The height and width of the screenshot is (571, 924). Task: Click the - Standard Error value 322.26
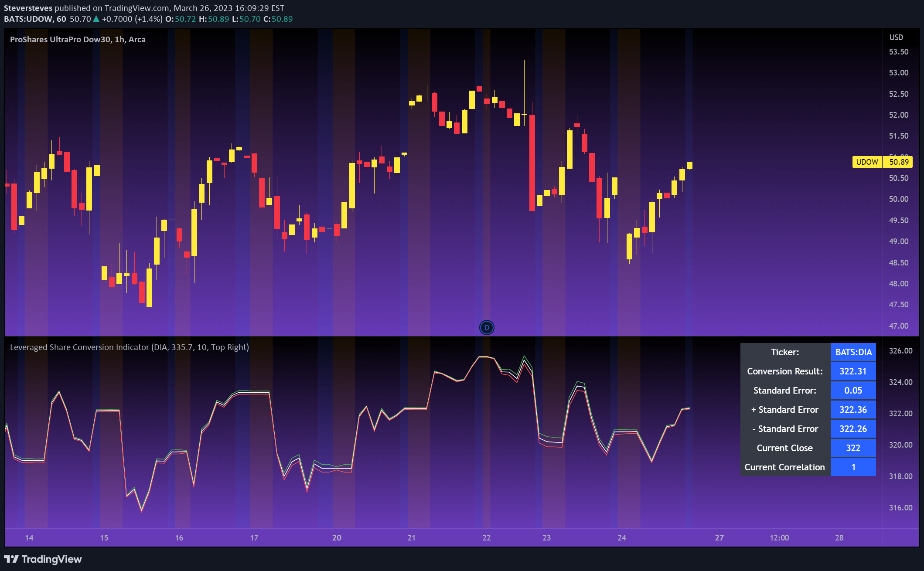[853, 429]
